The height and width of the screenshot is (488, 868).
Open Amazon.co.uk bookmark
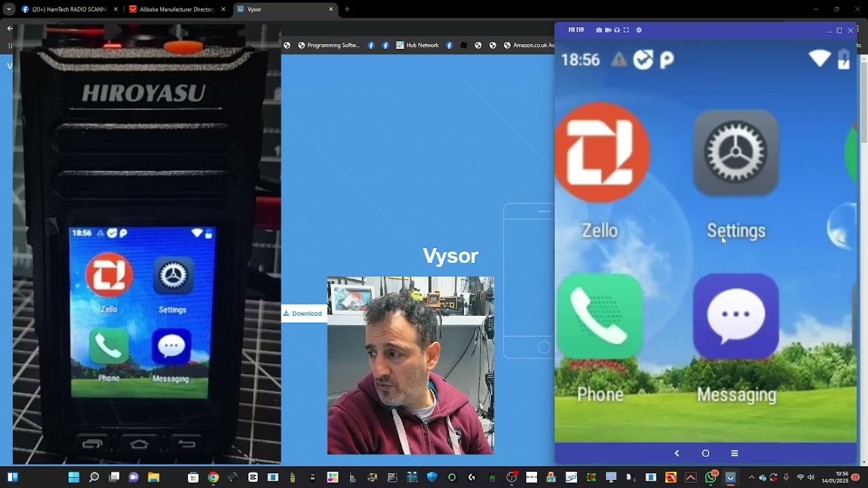529,45
